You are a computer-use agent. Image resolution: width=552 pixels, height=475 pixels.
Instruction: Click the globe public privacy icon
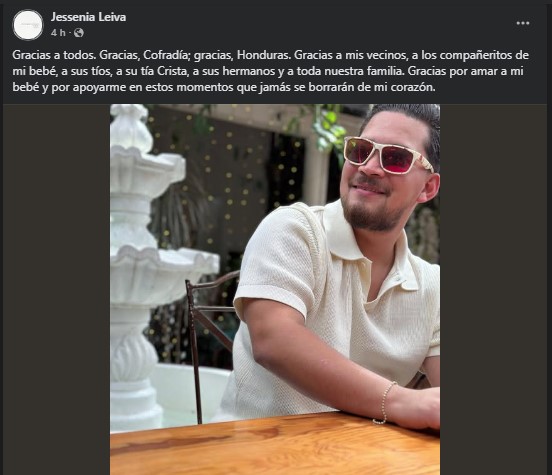pyautogui.click(x=79, y=33)
